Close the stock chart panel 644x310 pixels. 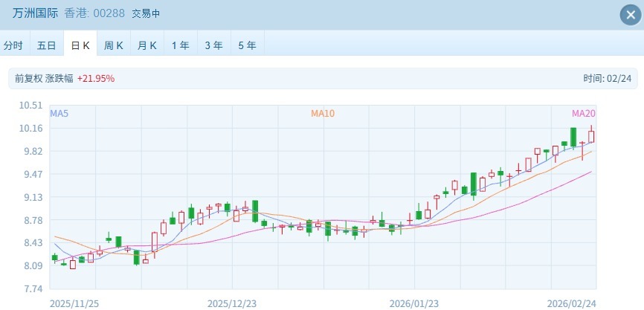[x=628, y=14]
